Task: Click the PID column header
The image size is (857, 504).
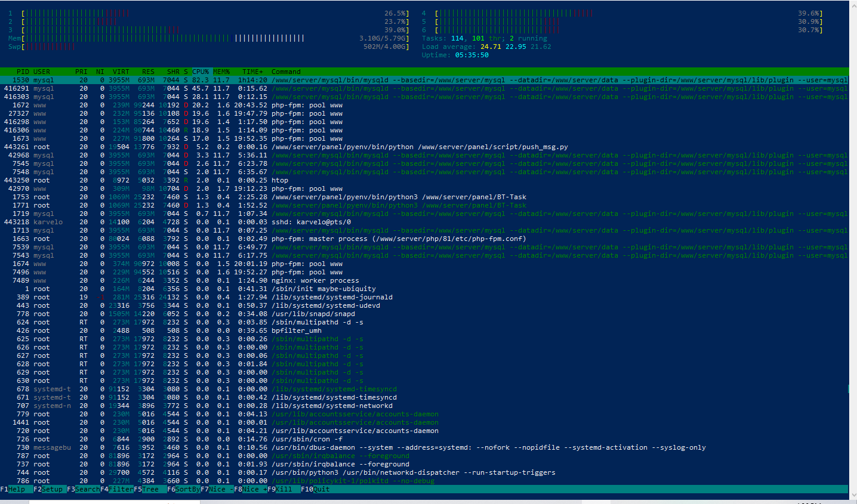Action: pyautogui.click(x=23, y=72)
